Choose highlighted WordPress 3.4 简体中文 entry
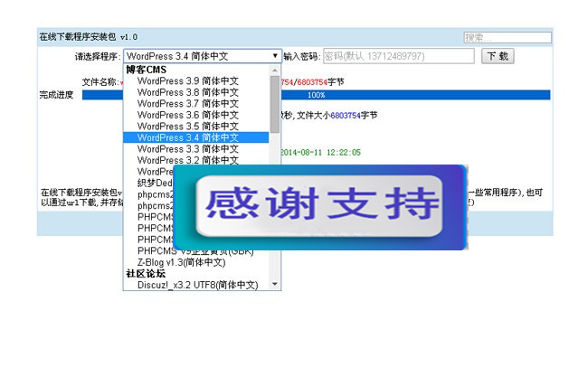The height and width of the screenshot is (386, 588). (195, 137)
